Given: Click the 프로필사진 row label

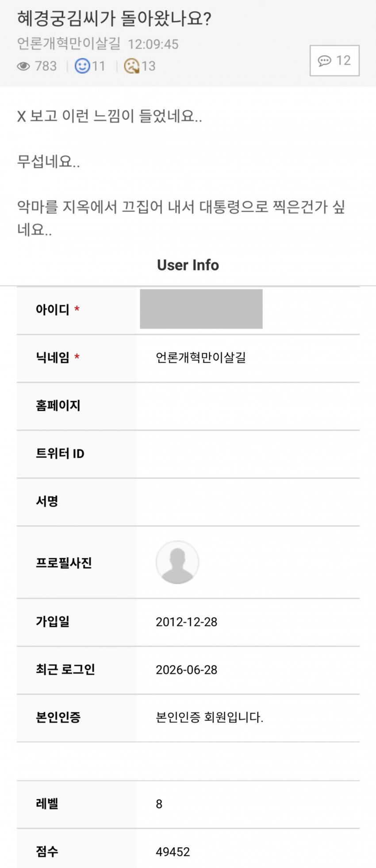Looking at the screenshot, I should point(64,563).
